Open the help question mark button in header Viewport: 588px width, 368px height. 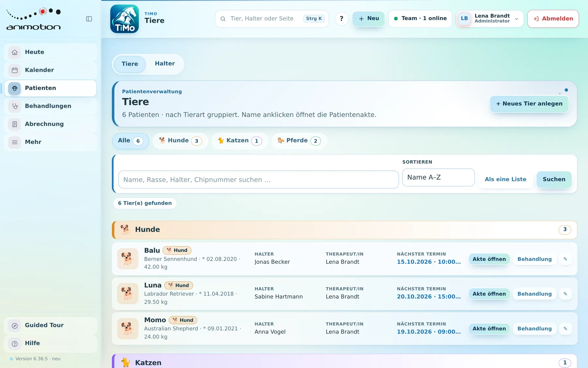click(342, 19)
